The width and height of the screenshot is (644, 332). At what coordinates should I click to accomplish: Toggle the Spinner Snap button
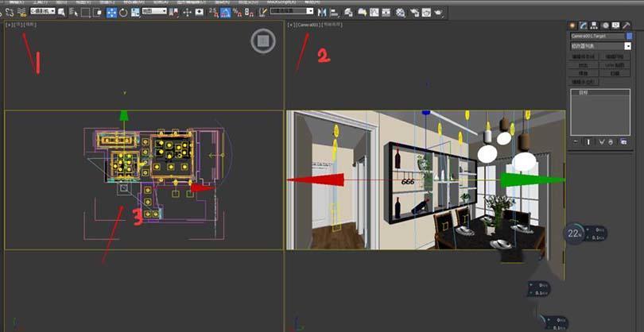click(249, 13)
